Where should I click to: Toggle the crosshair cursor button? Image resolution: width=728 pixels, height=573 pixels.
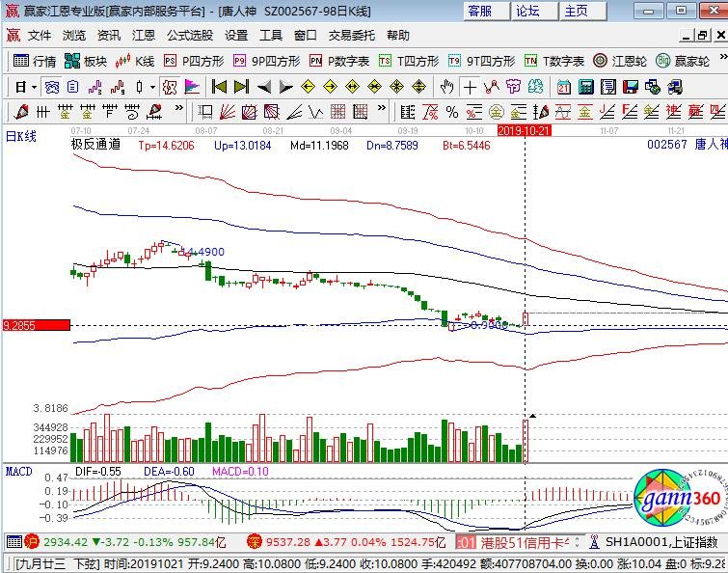coord(470,87)
